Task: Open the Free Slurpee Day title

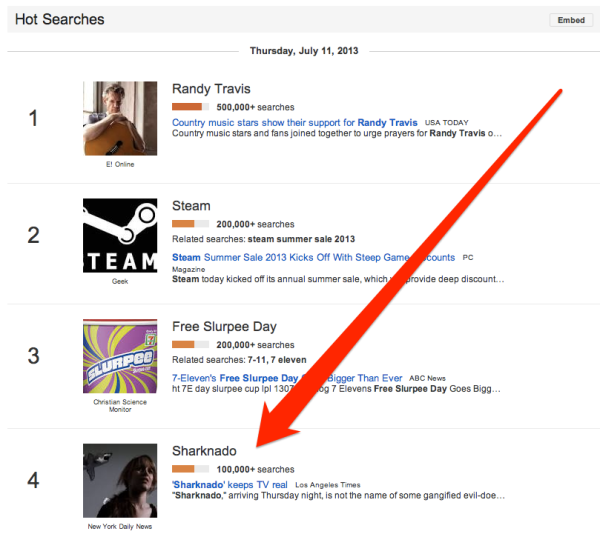Action: [x=224, y=327]
